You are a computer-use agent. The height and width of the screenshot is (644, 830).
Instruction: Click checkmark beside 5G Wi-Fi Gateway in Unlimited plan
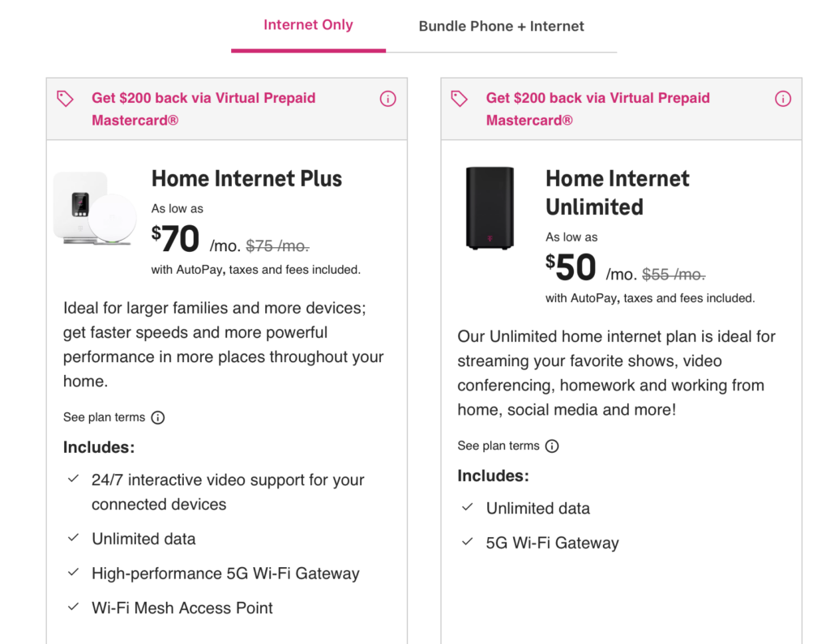point(468,542)
